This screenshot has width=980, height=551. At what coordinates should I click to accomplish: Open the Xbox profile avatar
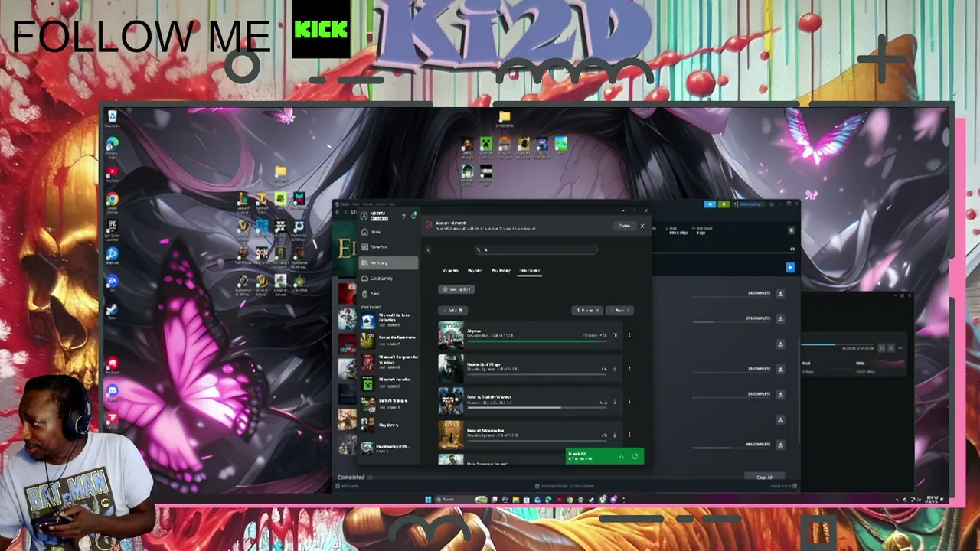[x=365, y=216]
